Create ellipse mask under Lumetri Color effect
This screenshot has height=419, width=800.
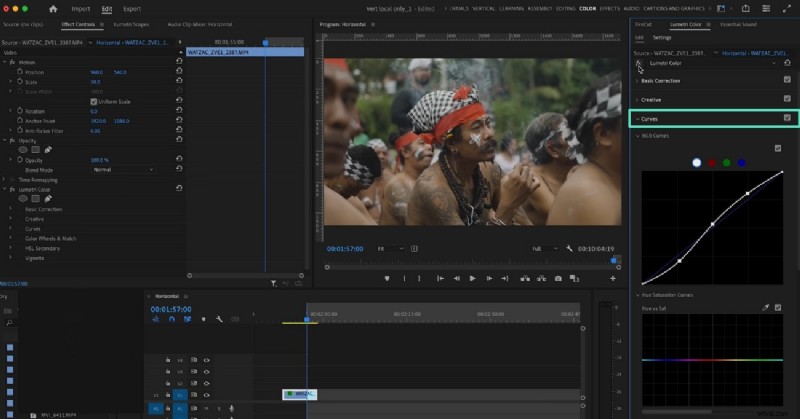pos(23,199)
